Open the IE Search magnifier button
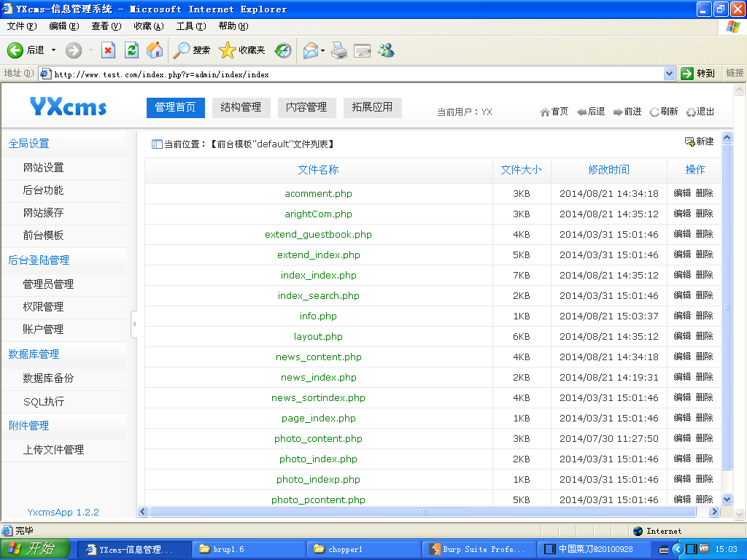This screenshot has width=747, height=560. click(191, 50)
